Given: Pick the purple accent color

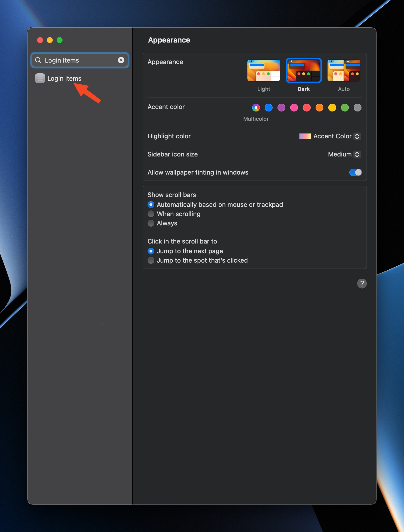Looking at the screenshot, I should pos(281,108).
